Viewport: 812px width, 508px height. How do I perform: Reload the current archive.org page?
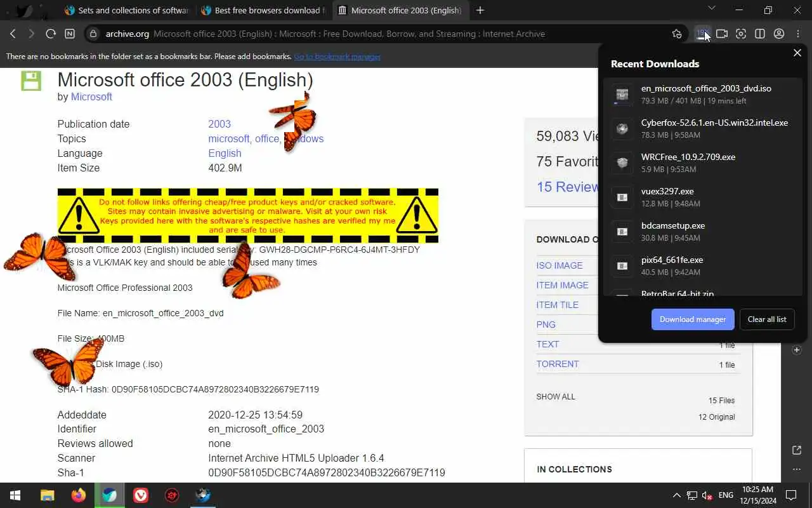(50, 34)
